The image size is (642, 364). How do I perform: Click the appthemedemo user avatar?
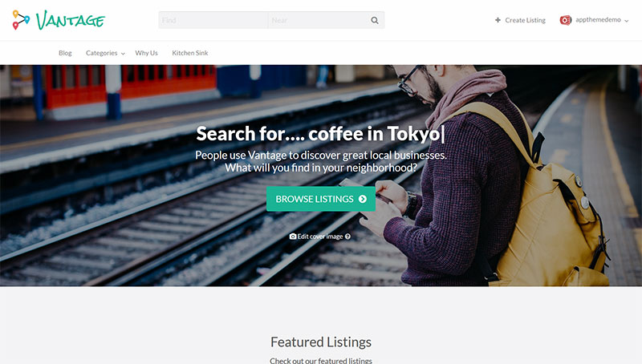tap(566, 20)
